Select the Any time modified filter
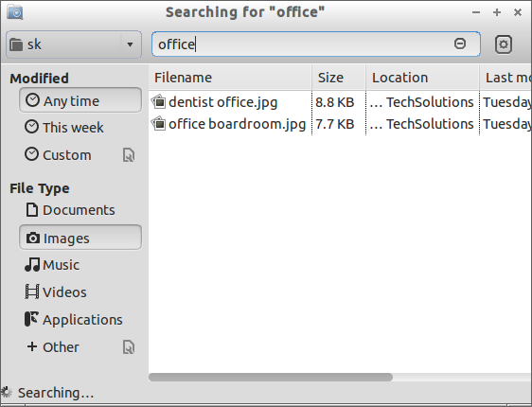This screenshot has width=532, height=407. pyautogui.click(x=80, y=100)
